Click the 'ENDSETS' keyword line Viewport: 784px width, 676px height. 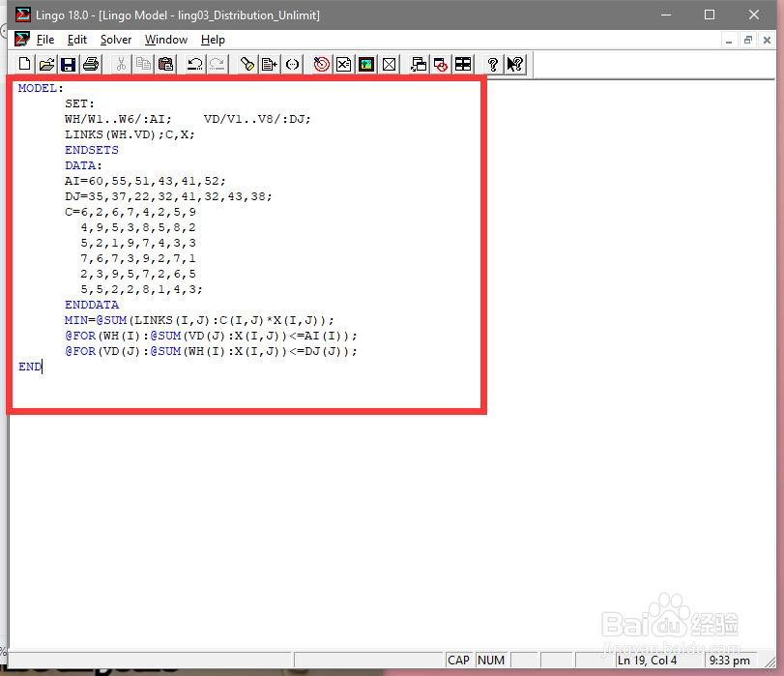coord(92,150)
